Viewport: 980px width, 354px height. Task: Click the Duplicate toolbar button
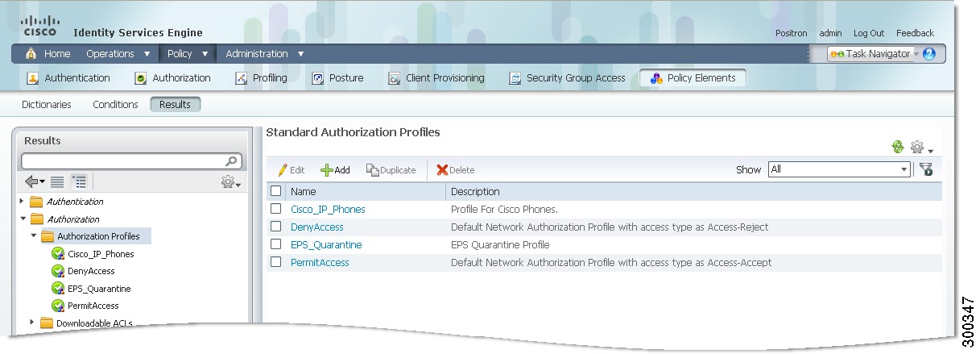[x=391, y=170]
